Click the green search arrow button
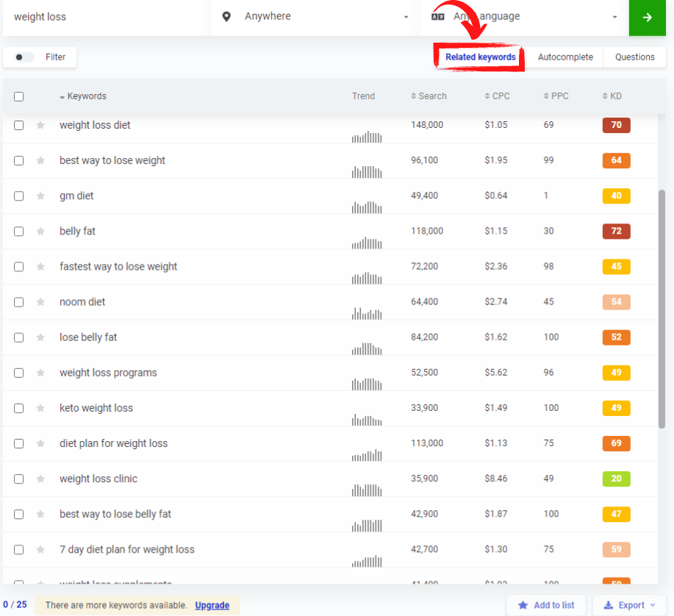 click(x=647, y=18)
